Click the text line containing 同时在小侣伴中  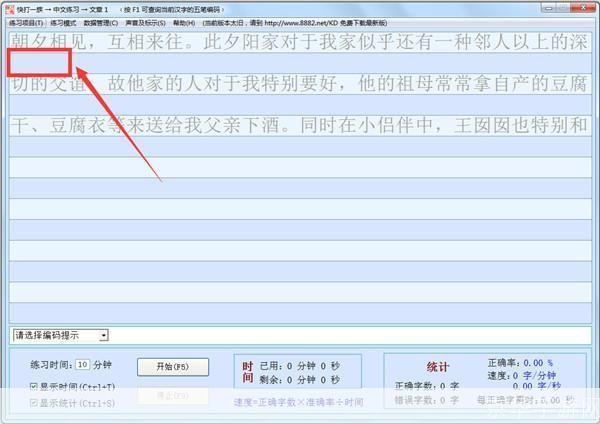point(300,126)
